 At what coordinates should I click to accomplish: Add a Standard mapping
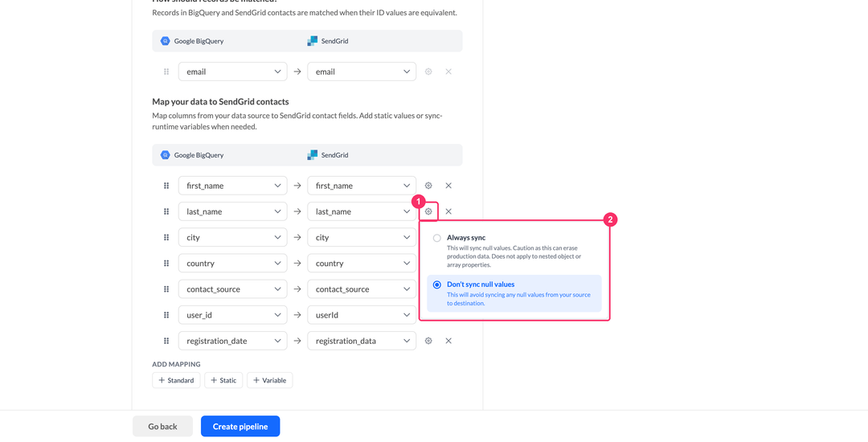click(176, 380)
